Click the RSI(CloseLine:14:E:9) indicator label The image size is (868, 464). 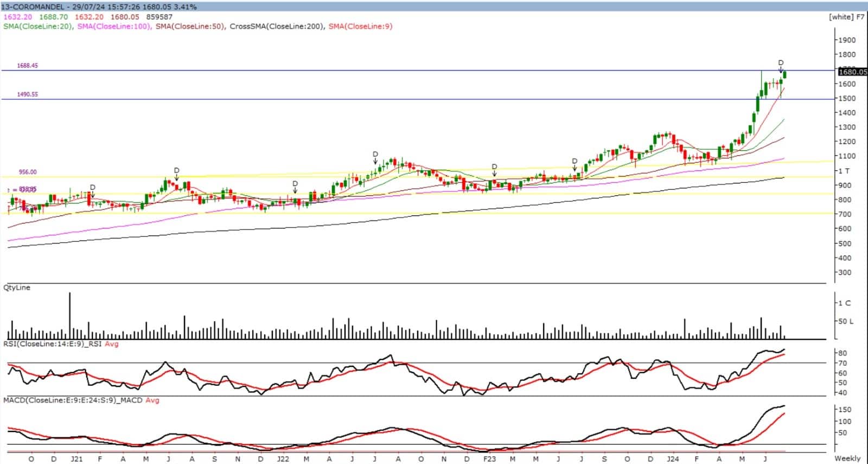[53, 344]
